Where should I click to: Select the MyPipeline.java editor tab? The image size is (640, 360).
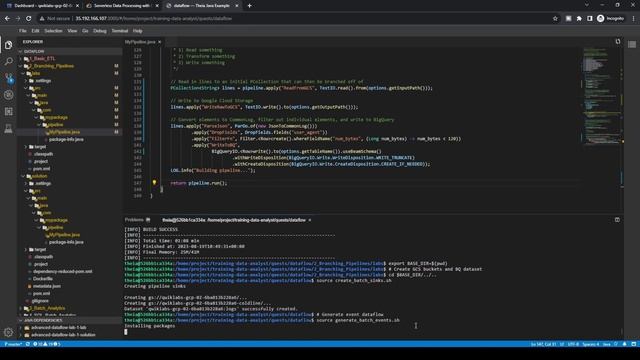pyautogui.click(x=140, y=42)
